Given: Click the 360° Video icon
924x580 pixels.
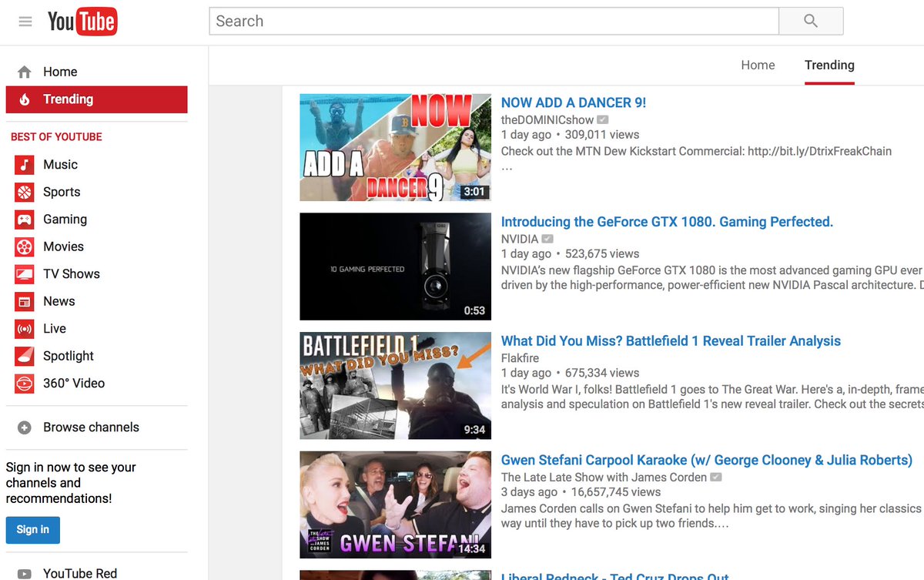Looking at the screenshot, I should (25, 384).
